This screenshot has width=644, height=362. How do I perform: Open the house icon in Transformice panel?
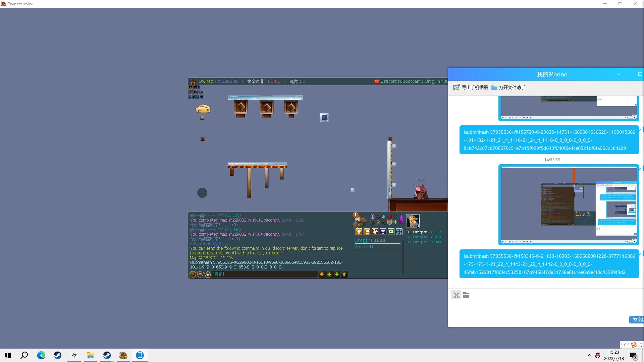(x=359, y=232)
